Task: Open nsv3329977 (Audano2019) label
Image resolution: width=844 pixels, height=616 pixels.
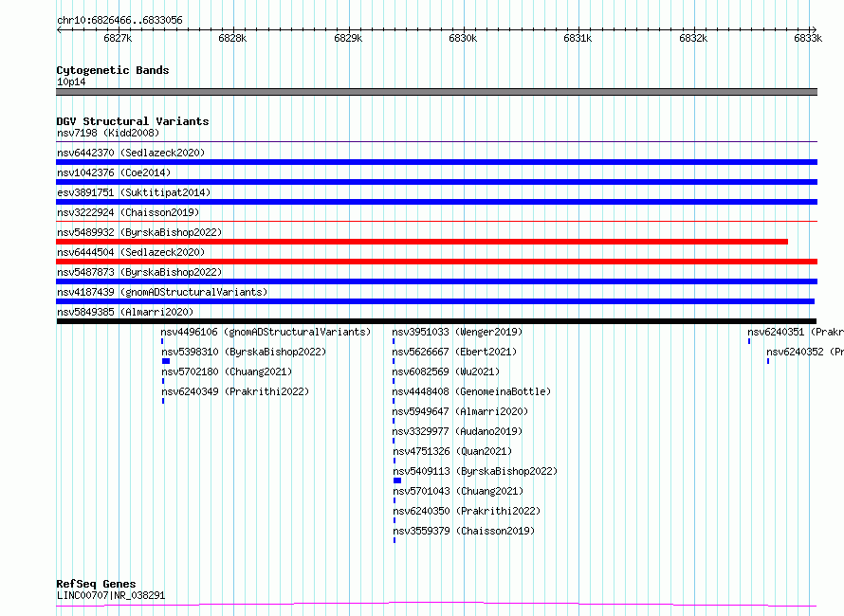Action: point(457,431)
